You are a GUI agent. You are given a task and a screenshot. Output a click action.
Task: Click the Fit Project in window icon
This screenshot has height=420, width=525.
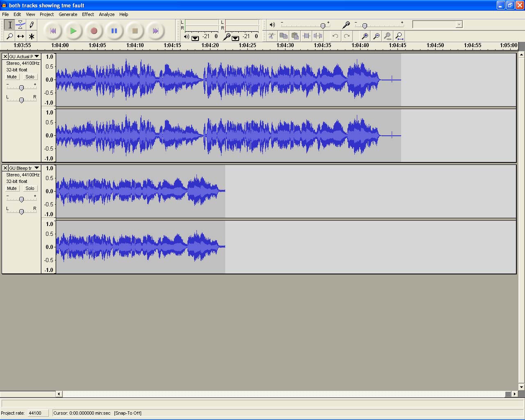(399, 36)
